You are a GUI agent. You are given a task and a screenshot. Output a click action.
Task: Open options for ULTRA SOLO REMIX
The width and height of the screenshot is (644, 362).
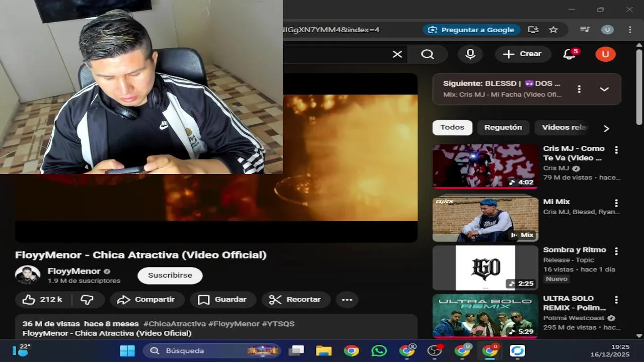click(x=616, y=300)
